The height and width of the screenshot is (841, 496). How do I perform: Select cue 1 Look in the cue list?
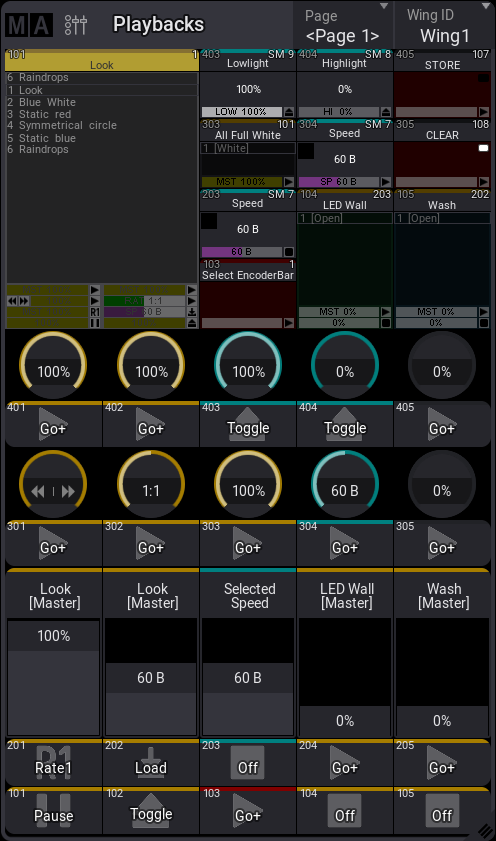click(102, 90)
